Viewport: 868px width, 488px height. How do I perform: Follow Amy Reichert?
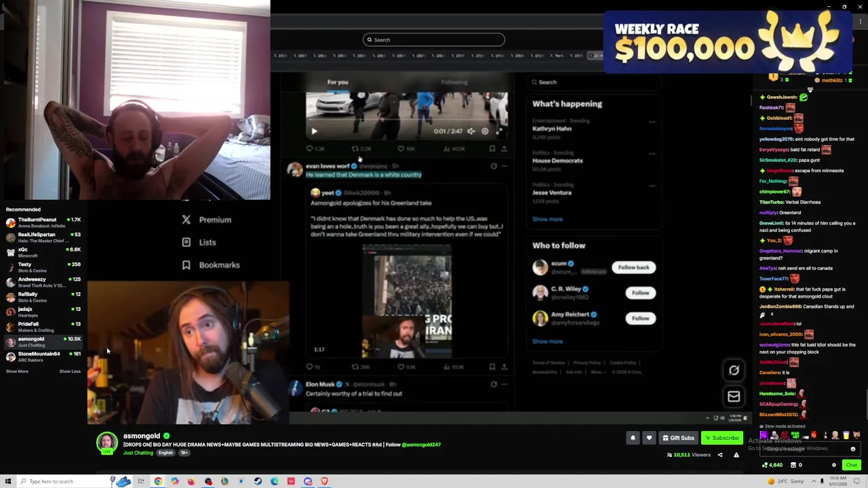point(640,318)
